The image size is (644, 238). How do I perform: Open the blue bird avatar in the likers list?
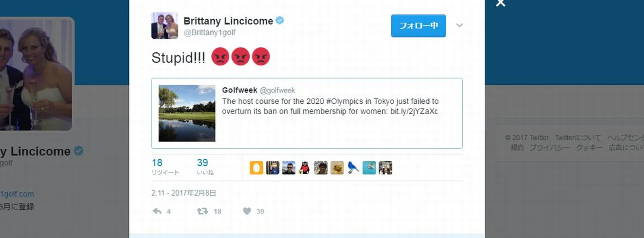click(x=353, y=168)
